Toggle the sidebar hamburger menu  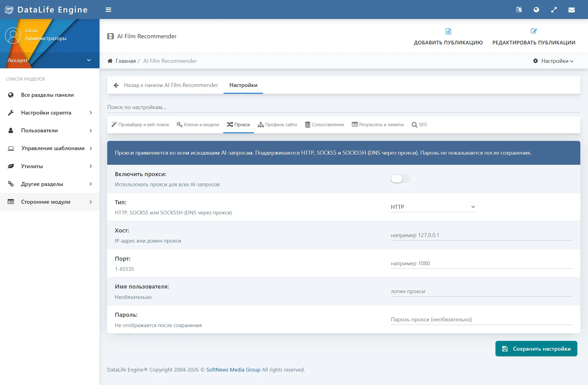point(108,10)
